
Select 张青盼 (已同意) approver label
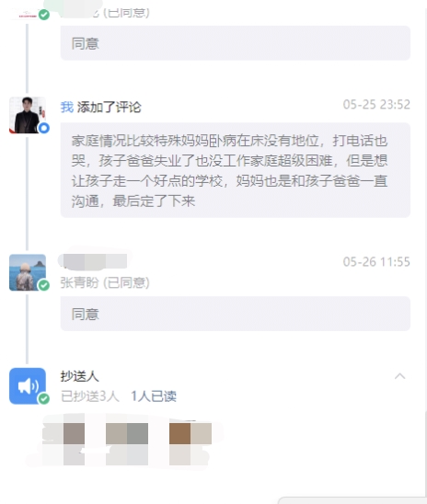point(105,282)
